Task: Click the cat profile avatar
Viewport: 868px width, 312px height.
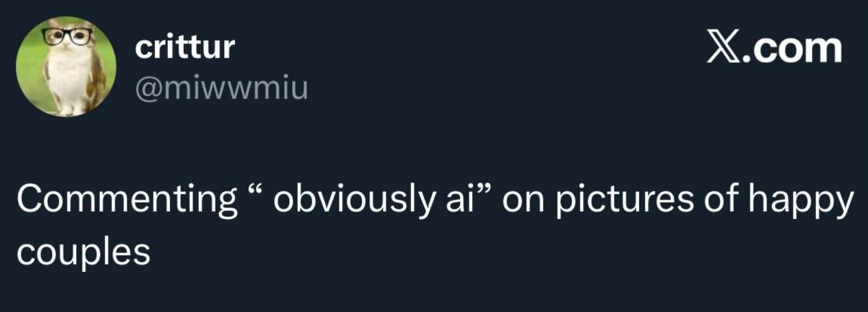Action: (66, 66)
